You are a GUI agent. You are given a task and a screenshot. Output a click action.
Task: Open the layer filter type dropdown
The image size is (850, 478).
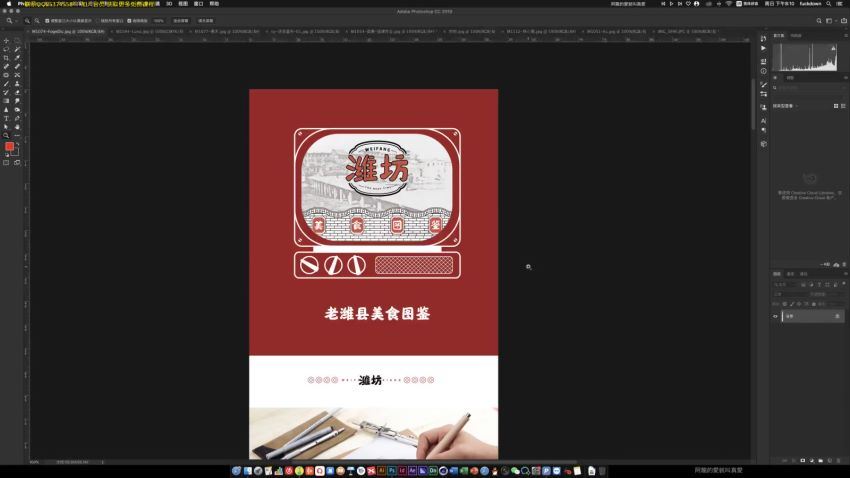pos(784,284)
